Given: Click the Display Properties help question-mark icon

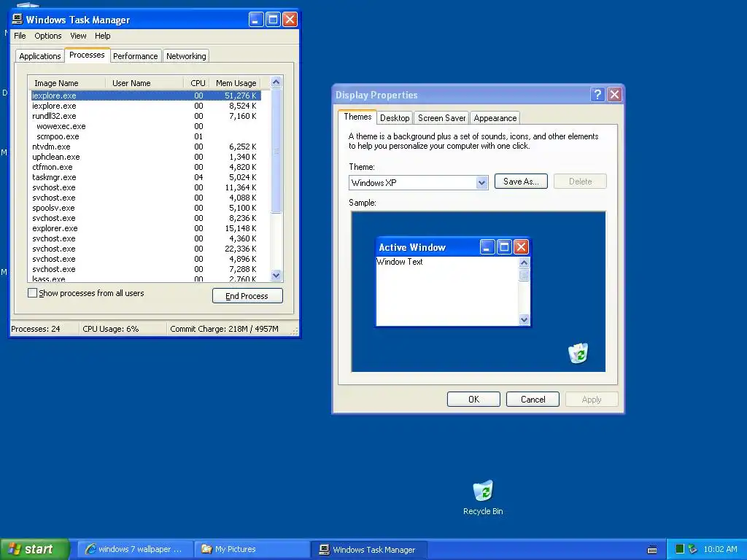Looking at the screenshot, I should (597, 95).
